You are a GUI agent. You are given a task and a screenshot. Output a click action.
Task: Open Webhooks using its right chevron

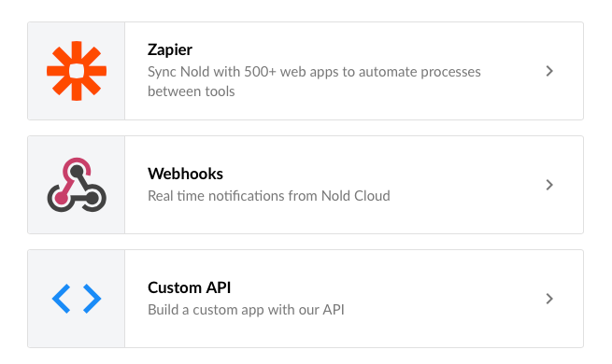tap(549, 185)
